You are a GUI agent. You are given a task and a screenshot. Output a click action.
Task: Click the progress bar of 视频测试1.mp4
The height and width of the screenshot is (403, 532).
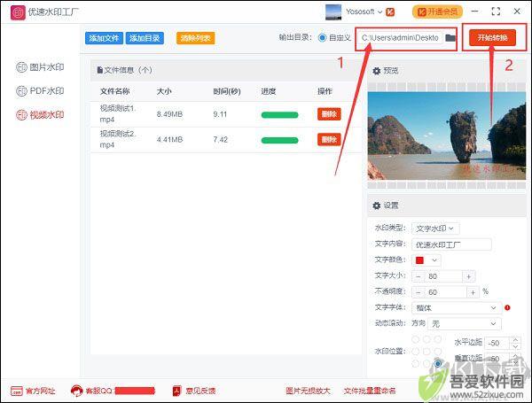pyautogui.click(x=279, y=115)
